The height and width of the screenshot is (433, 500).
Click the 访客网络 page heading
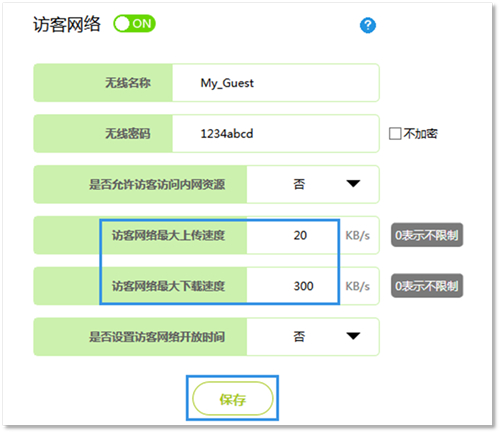[67, 24]
